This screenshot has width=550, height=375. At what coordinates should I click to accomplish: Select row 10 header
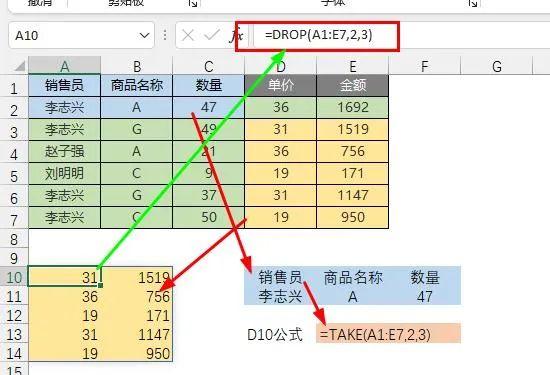14,277
